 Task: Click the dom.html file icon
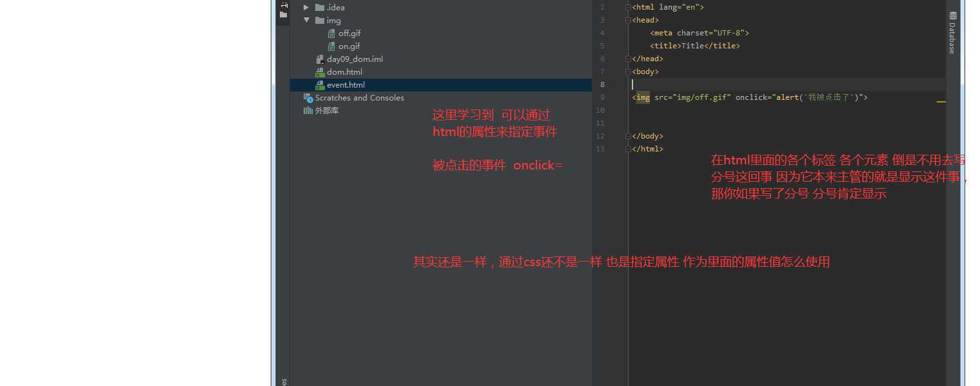[x=320, y=72]
